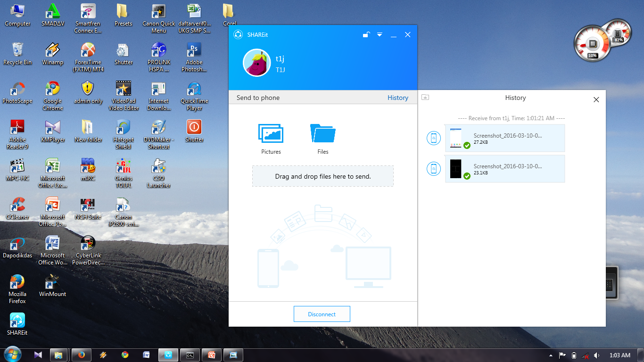Select the SMADAV desktop icon
This screenshot has height=362, width=644.
tap(53, 15)
